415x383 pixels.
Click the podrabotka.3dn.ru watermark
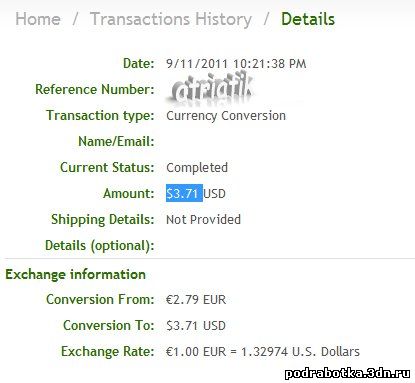(x=347, y=373)
